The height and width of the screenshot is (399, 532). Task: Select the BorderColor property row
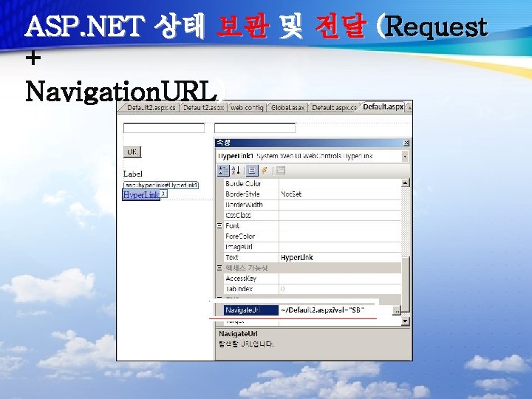312,183
